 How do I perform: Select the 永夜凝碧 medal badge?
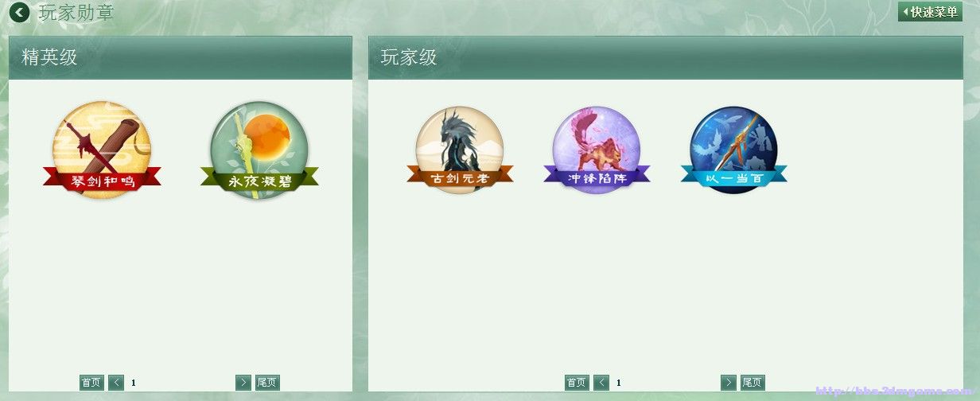coord(259,150)
